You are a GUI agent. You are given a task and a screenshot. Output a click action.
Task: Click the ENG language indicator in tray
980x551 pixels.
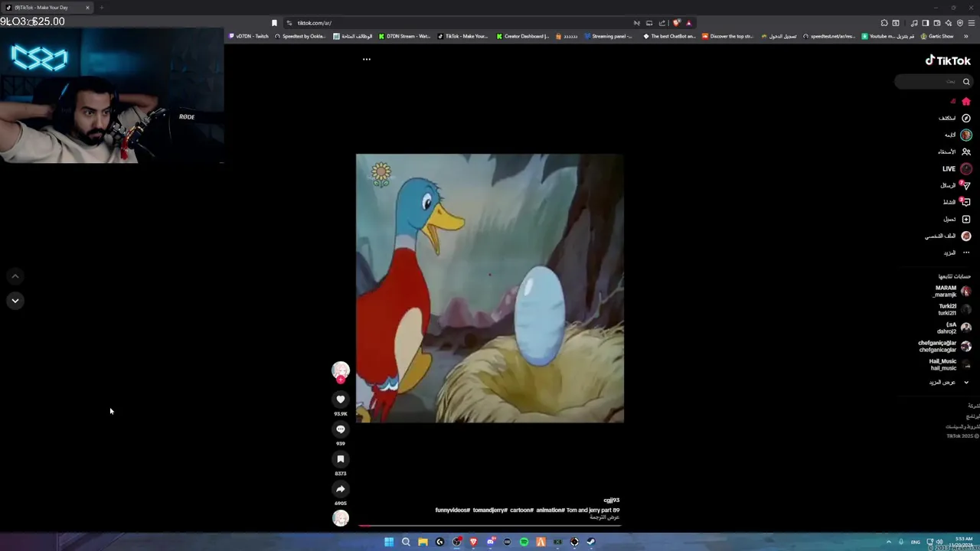pos(916,542)
